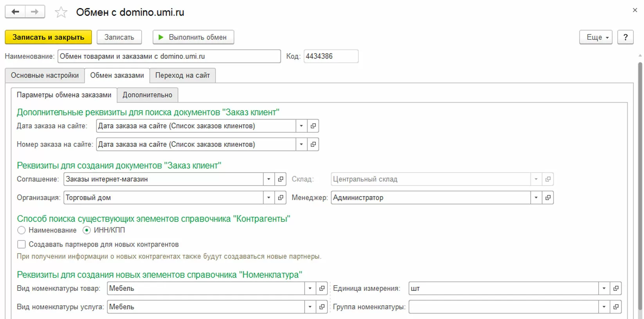Screen dimensions: 644x319
Task: Open the Группа номенклатуры dropdown
Action: pyautogui.click(x=604, y=307)
